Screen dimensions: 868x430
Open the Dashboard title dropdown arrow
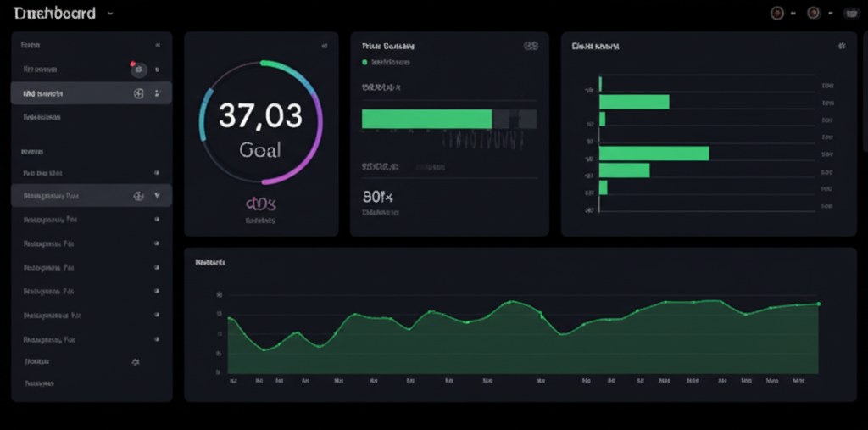pos(110,14)
